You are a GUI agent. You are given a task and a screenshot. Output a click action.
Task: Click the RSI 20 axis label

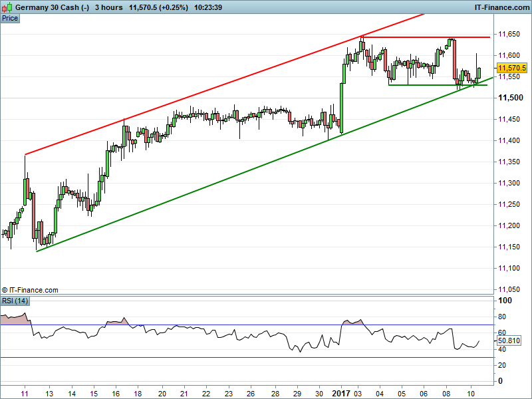[502, 365]
